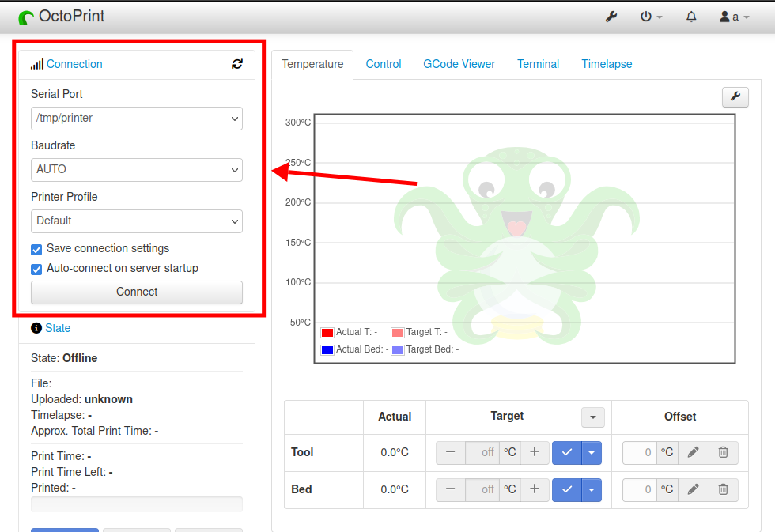Collapse the State panel header

[58, 328]
